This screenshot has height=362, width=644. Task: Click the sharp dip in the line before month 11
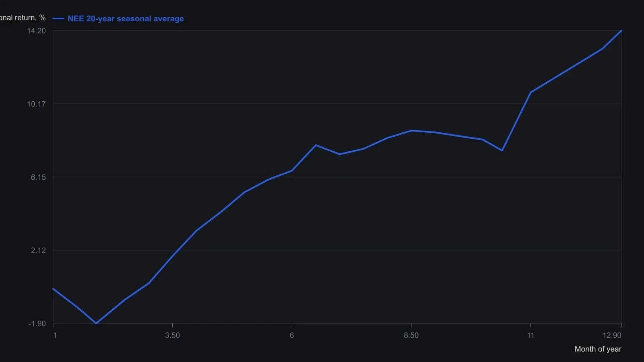point(502,150)
